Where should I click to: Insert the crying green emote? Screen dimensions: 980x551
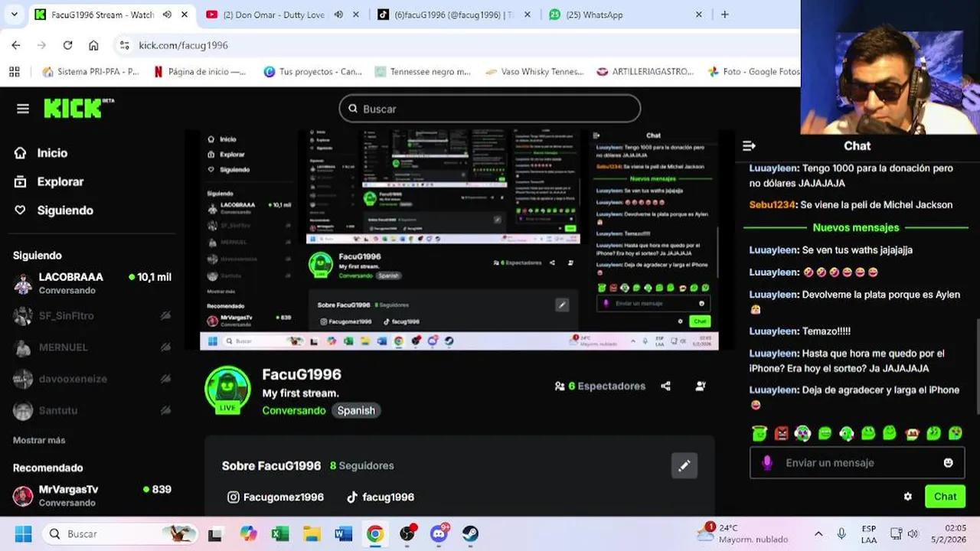[x=955, y=434]
